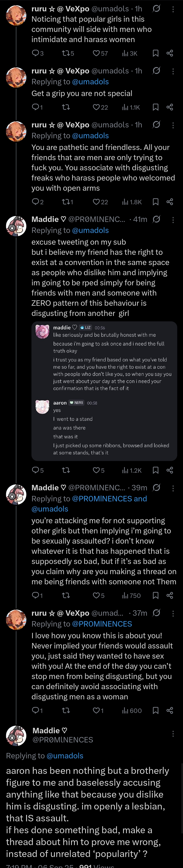The image size is (183, 868).
Task: Reply to Maddie's "you're attacking me" tweet
Action: click(x=36, y=595)
